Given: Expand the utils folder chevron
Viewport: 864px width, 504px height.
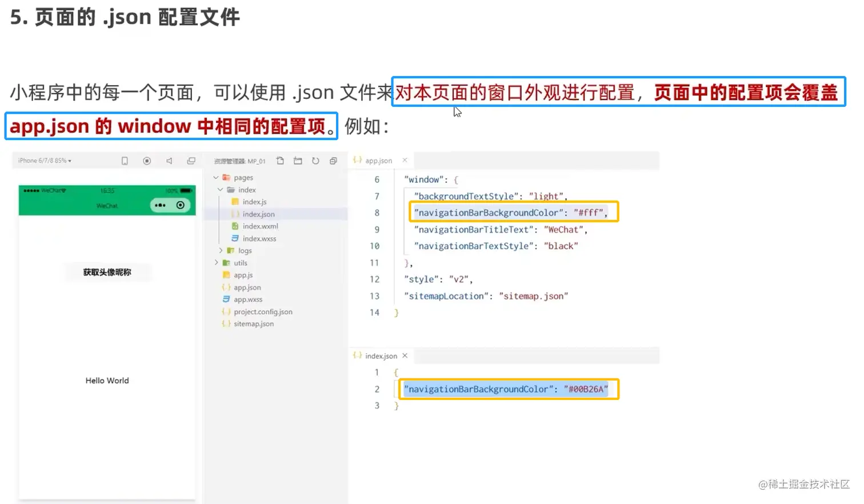Looking at the screenshot, I should click(x=216, y=263).
